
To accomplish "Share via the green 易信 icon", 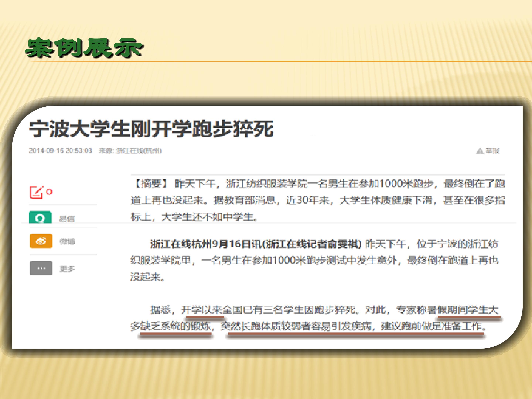I will (40, 217).
